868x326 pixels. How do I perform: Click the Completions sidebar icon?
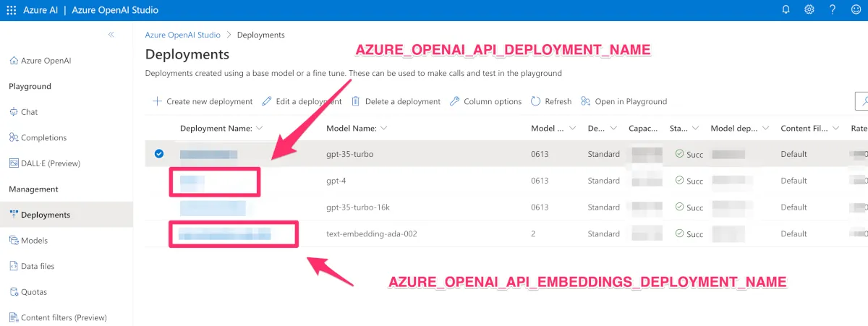14,137
